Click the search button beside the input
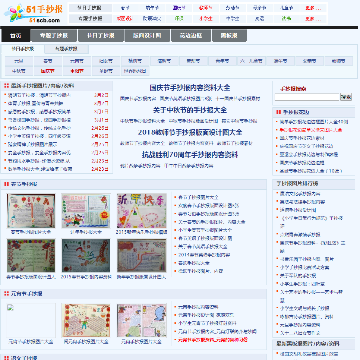360x360 pixels. click(346, 97)
